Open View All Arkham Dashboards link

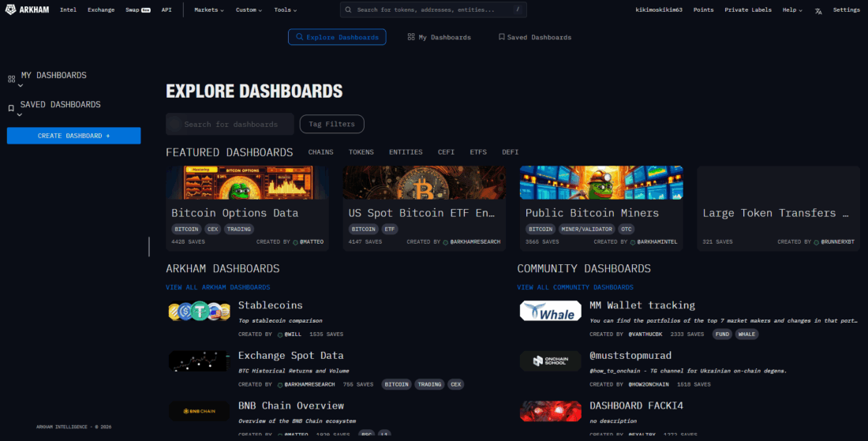[x=218, y=287]
